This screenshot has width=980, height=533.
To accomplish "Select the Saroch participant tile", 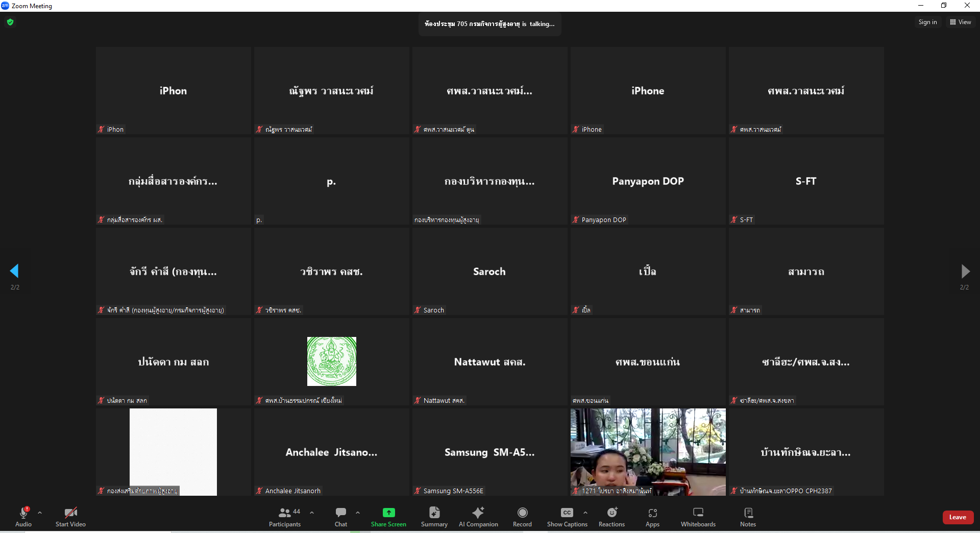I will pos(490,271).
